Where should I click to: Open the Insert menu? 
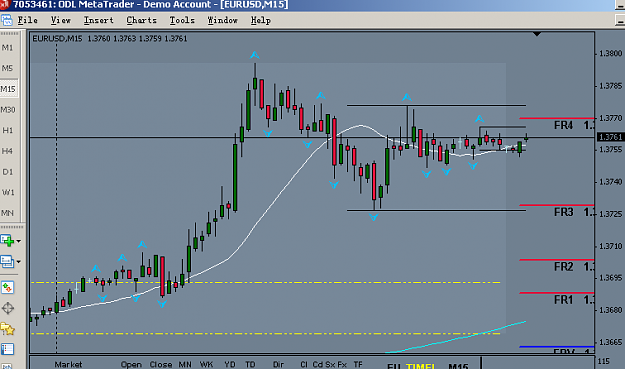98,20
